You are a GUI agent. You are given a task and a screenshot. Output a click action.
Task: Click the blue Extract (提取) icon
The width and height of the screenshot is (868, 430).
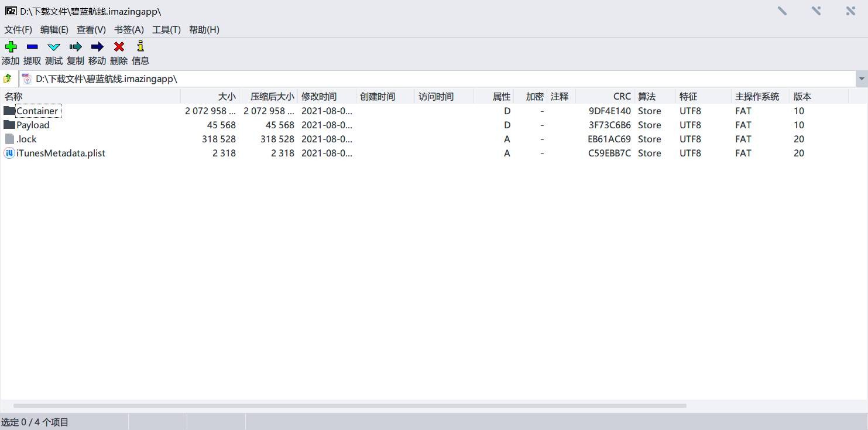click(32, 47)
